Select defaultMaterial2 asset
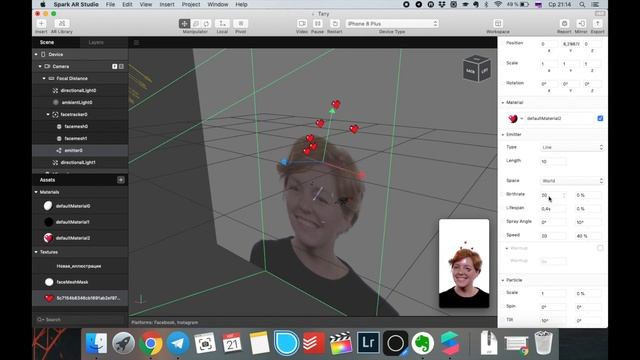 [x=73, y=238]
